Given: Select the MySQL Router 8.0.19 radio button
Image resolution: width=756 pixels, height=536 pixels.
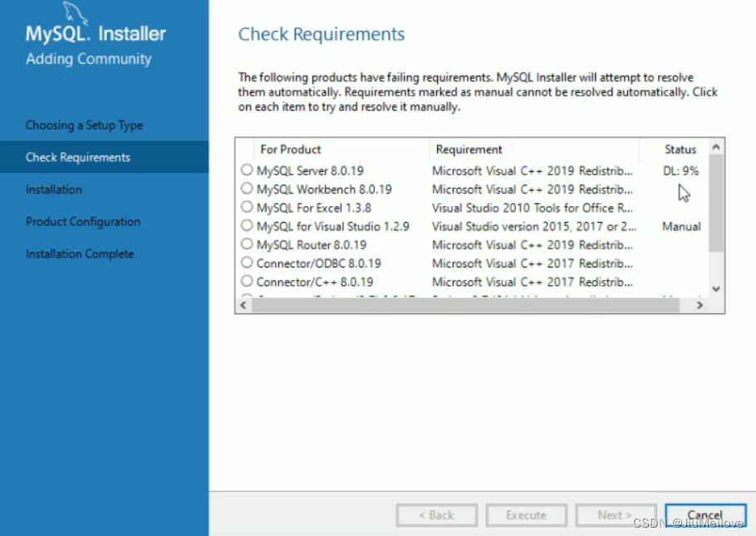Looking at the screenshot, I should (x=247, y=243).
